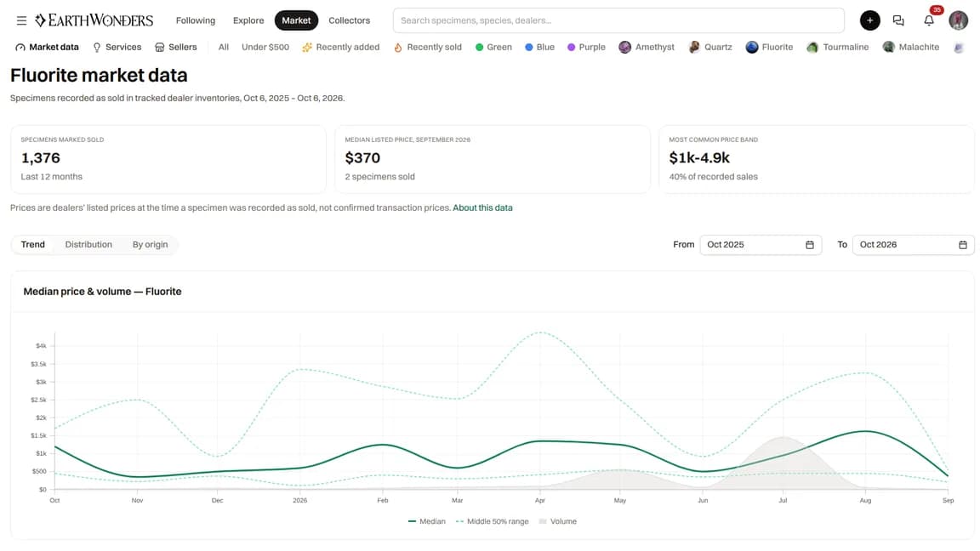This screenshot has width=980, height=551.
Task: Open the hamburger menu
Action: tap(21, 20)
